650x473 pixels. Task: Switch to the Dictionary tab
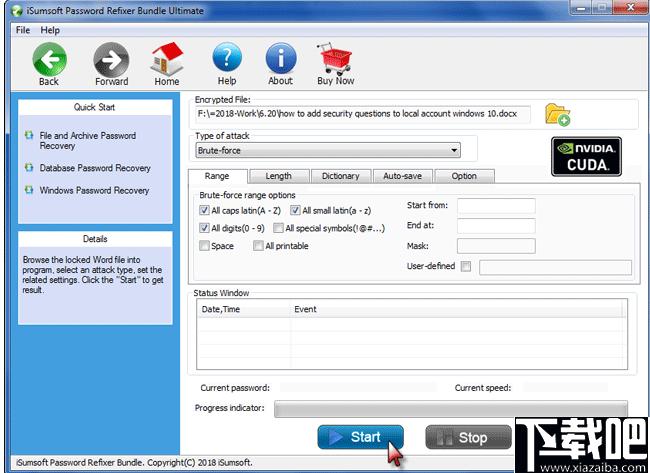point(340,176)
